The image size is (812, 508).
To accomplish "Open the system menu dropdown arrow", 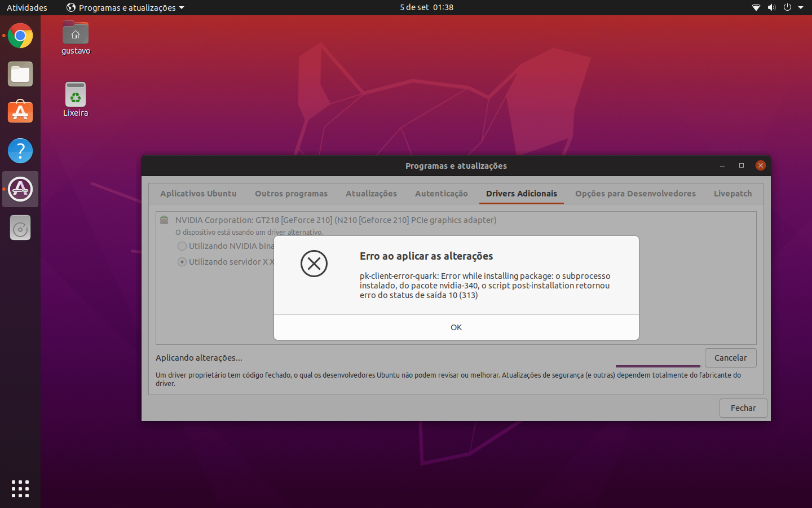I will [801, 7].
